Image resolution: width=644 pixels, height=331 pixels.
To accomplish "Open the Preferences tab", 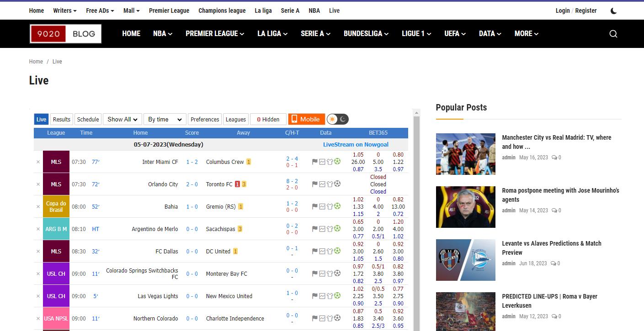I will tap(205, 119).
